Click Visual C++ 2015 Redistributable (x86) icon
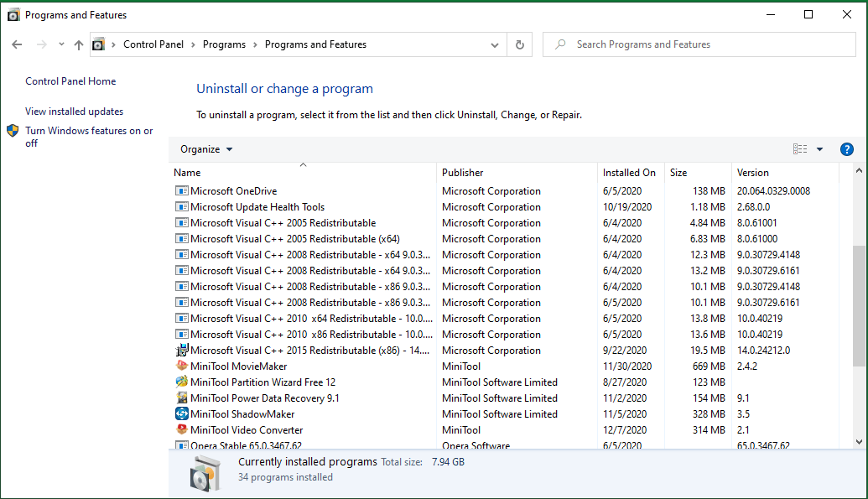Viewport: 868px width, 499px height. [182, 350]
